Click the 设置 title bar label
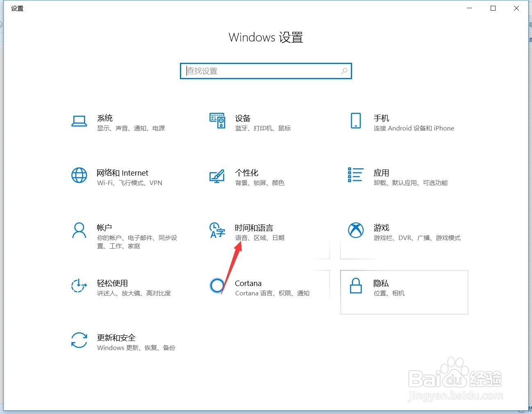 coord(17,8)
